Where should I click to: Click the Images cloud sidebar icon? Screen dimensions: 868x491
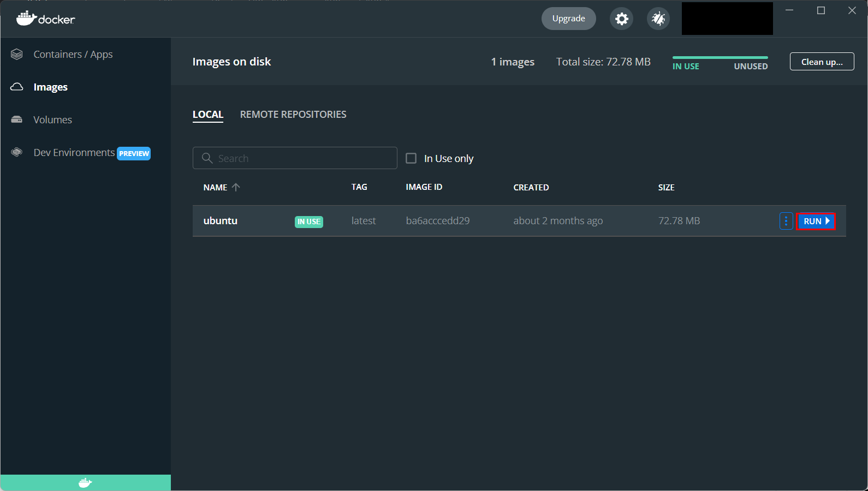[17, 87]
